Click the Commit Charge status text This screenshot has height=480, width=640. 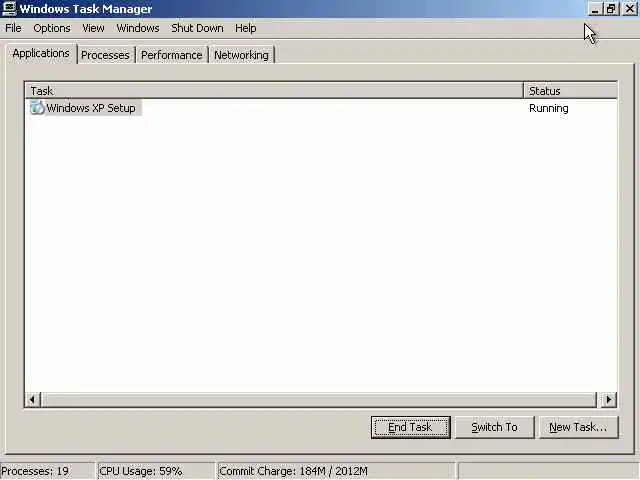point(293,471)
